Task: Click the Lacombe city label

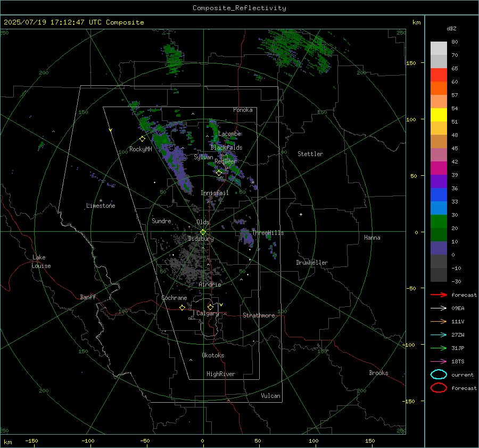Action: tap(229, 134)
